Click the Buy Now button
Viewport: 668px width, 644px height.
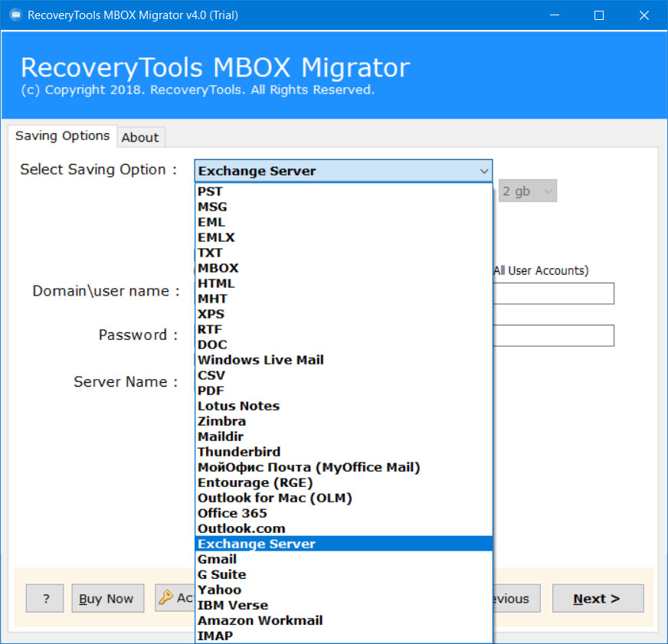pos(107,598)
